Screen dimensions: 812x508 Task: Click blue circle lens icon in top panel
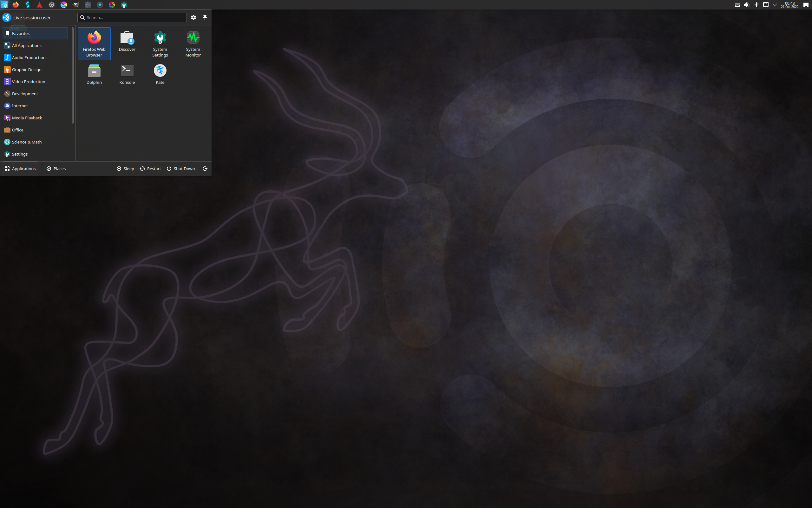(100, 5)
